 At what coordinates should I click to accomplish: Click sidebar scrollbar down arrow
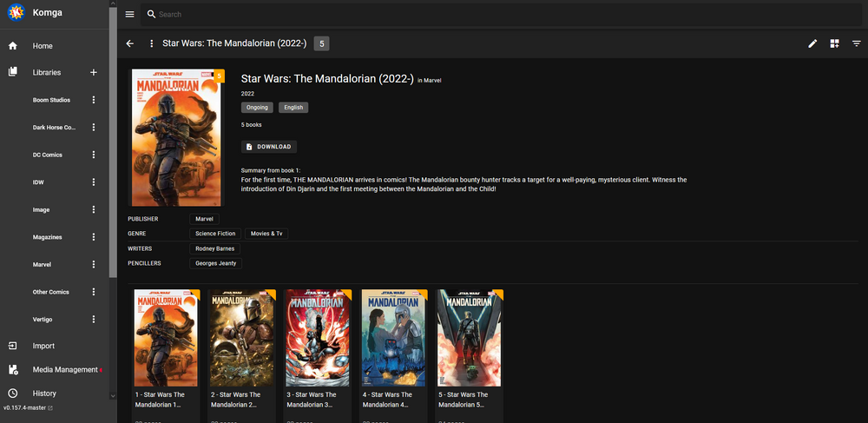pos(113,396)
